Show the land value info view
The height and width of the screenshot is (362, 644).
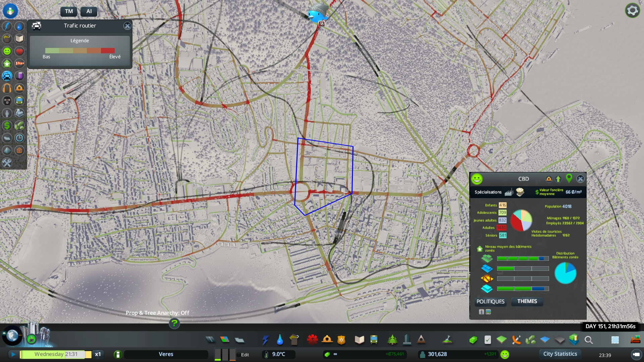(x=7, y=126)
